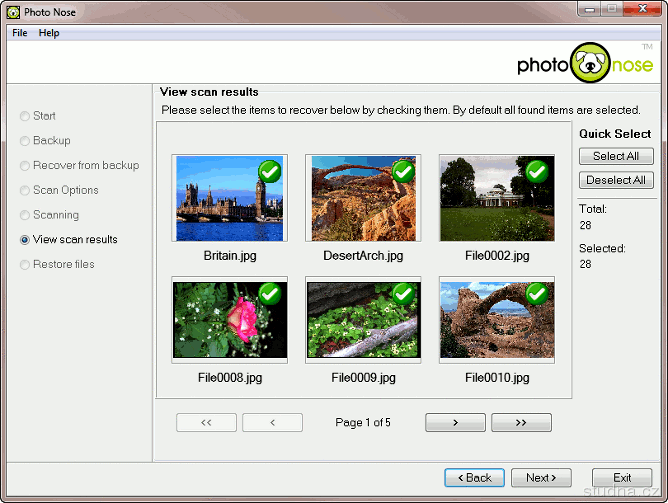Select the DesertArch.jpg thumbnail
The image size is (668, 503).
click(363, 198)
